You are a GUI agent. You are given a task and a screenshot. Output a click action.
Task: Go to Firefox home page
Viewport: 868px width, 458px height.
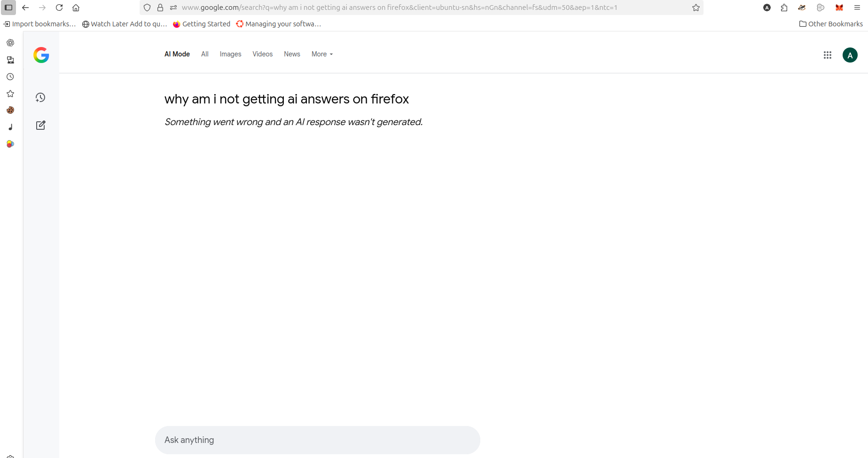click(x=76, y=8)
